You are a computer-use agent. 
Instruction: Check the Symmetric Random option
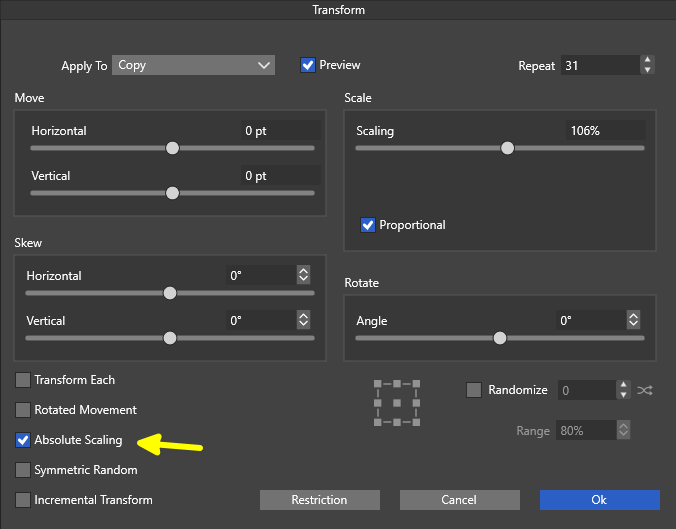tap(23, 470)
